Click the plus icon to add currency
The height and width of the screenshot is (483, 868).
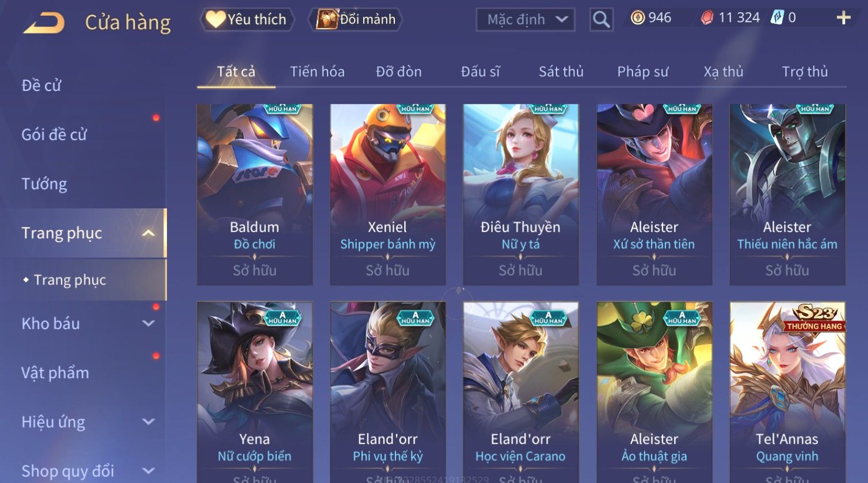pos(843,18)
